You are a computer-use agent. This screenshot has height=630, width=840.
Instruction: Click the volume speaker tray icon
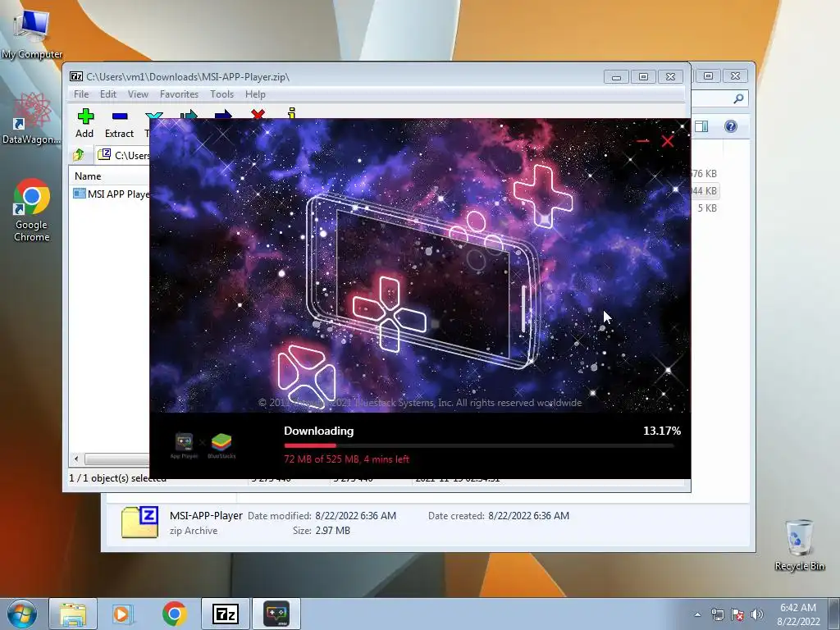tap(756, 614)
